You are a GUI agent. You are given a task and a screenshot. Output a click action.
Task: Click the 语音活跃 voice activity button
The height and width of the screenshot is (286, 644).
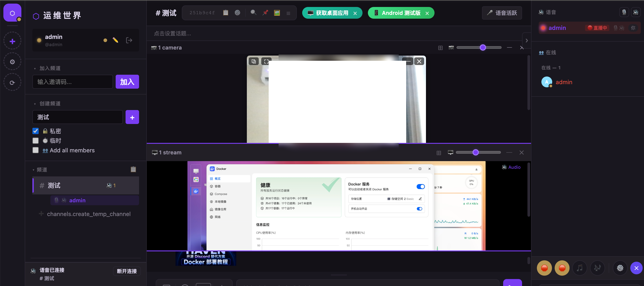pos(502,13)
